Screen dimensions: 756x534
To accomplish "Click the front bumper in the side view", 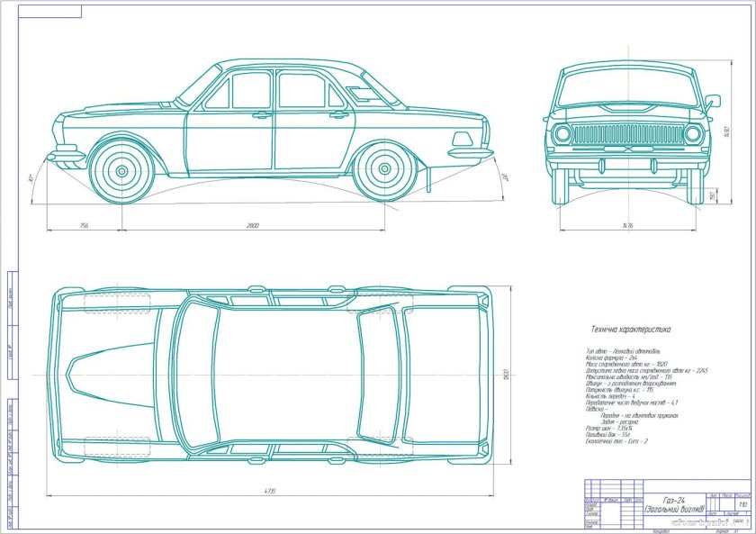I will click(x=68, y=155).
